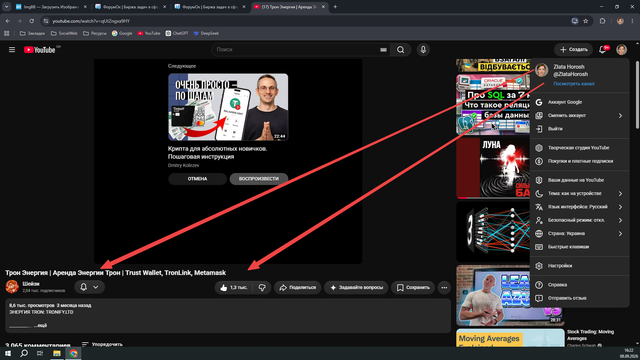
Task: Open the YouTube hamburger guide menu
Action: [x=12, y=50]
